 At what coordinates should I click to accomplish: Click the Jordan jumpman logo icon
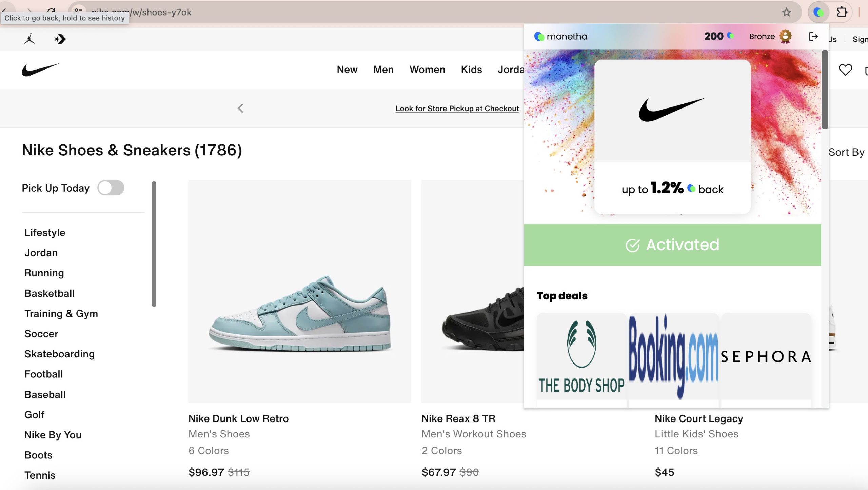tap(29, 39)
